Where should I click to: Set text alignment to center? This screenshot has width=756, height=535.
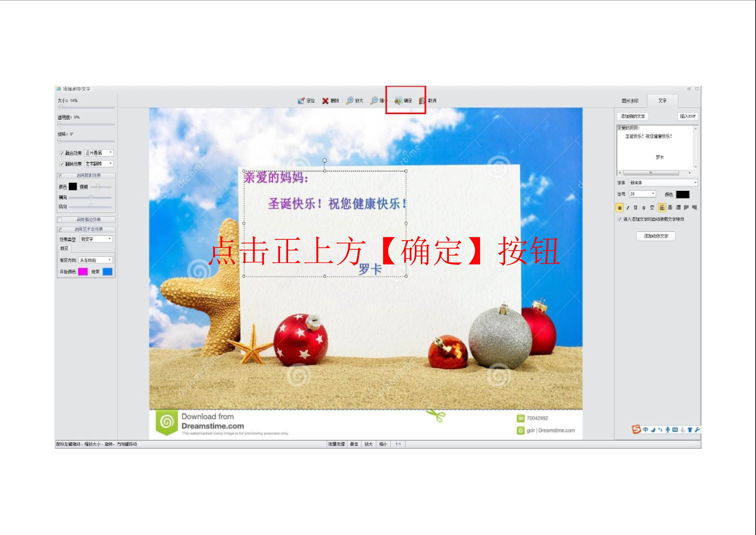(670, 208)
